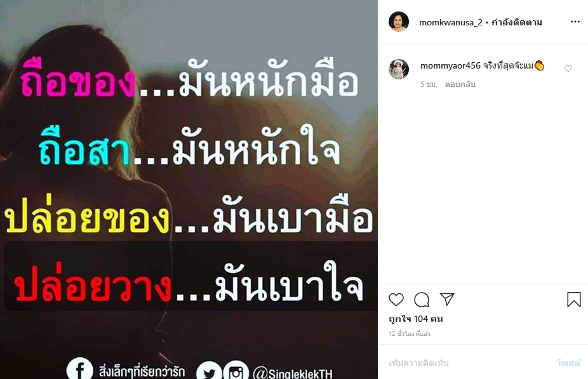Focus the เพิ่มความคิดเห็น comment field
This screenshot has width=588, height=379.
[x=469, y=363]
